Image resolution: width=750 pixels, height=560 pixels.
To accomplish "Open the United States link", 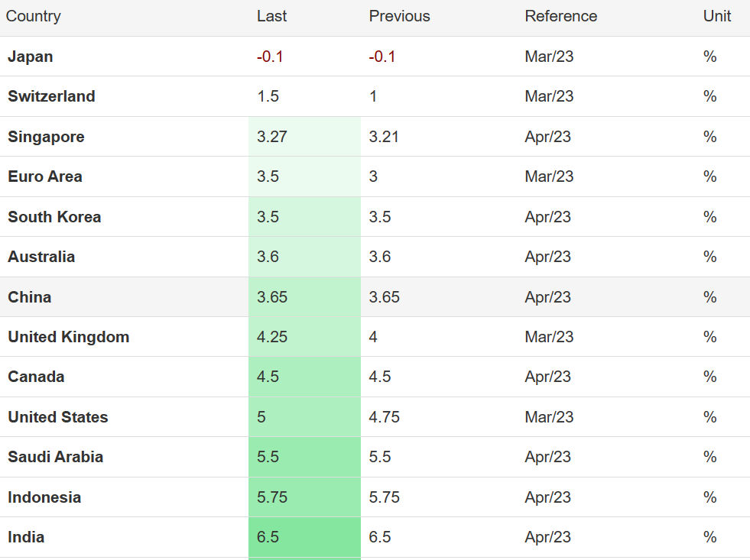I will (x=58, y=417).
